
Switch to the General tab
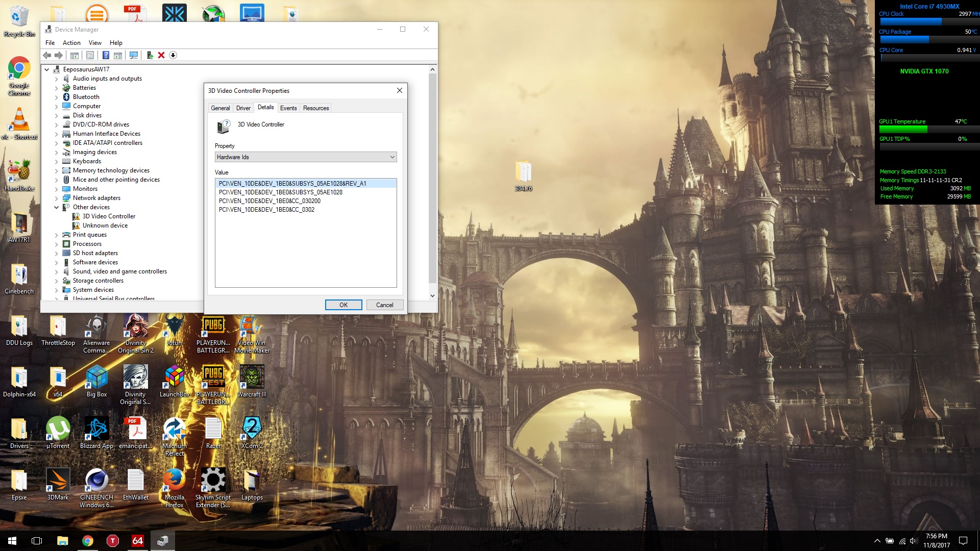tap(220, 108)
